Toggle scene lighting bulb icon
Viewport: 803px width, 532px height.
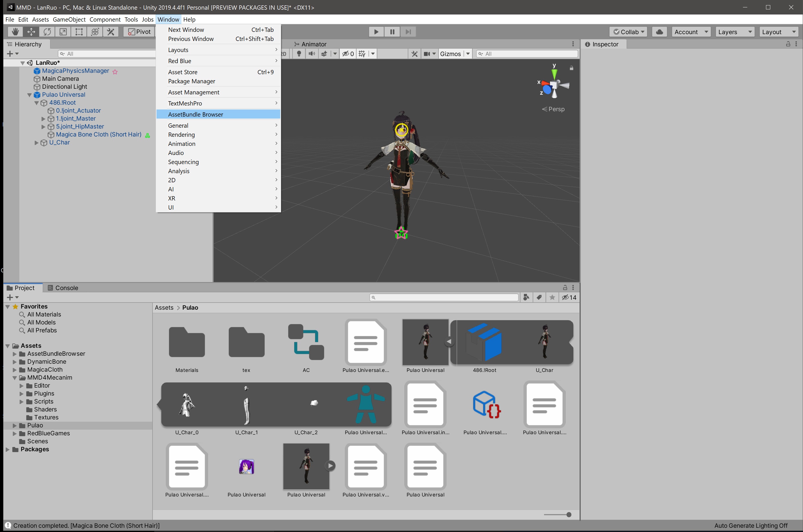pyautogui.click(x=299, y=54)
